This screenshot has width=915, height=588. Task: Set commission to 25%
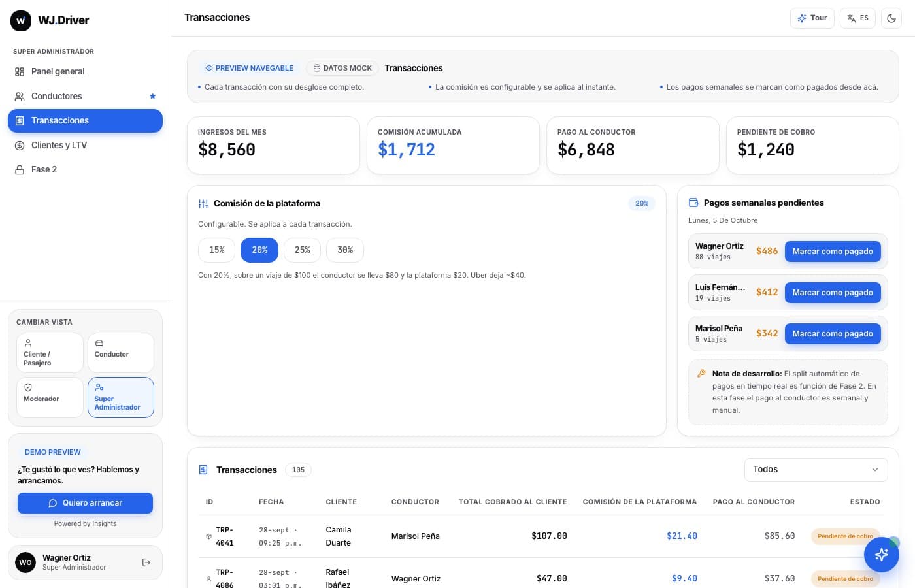click(x=302, y=250)
